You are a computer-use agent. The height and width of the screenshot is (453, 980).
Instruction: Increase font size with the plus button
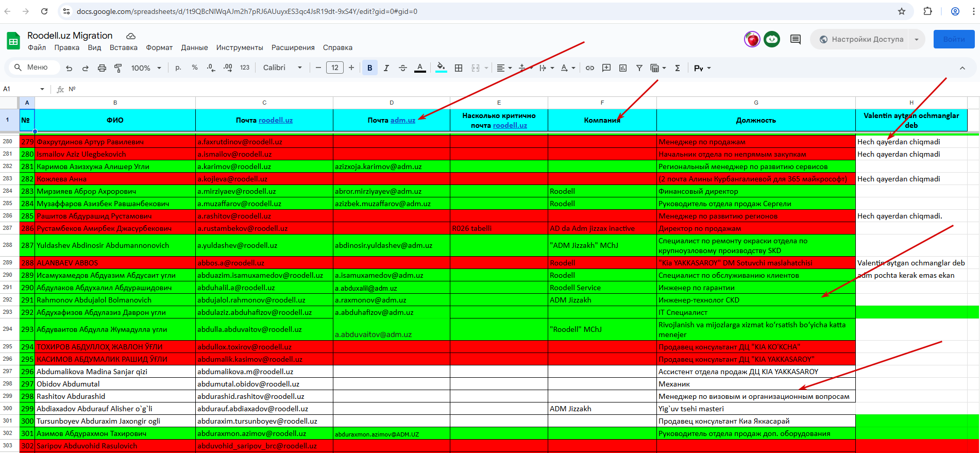[351, 68]
